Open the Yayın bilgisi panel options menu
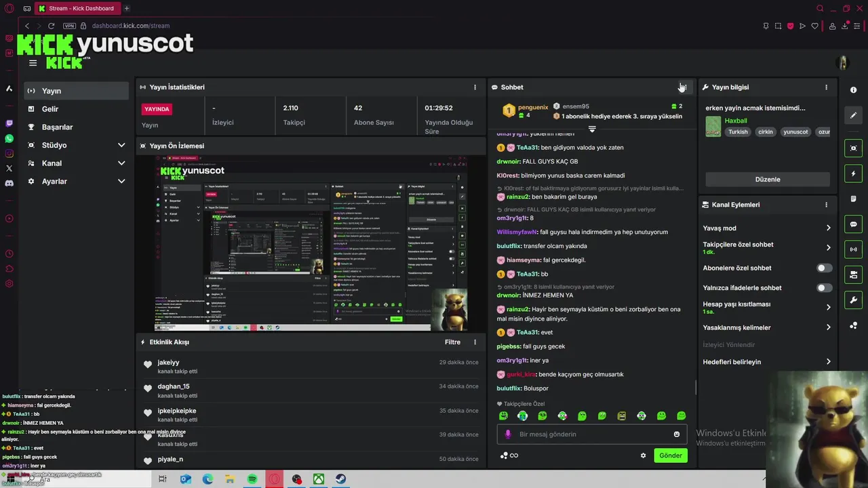This screenshot has width=868, height=488. click(x=826, y=87)
